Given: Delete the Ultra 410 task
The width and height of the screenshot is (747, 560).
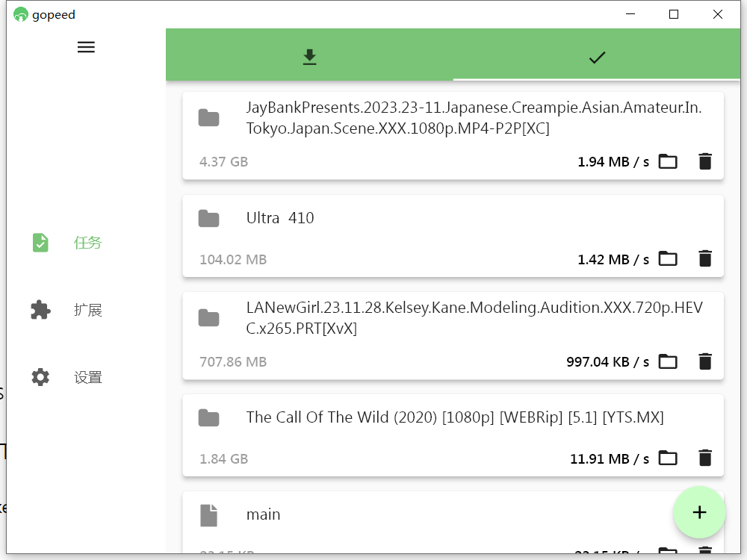Looking at the screenshot, I should (704, 259).
